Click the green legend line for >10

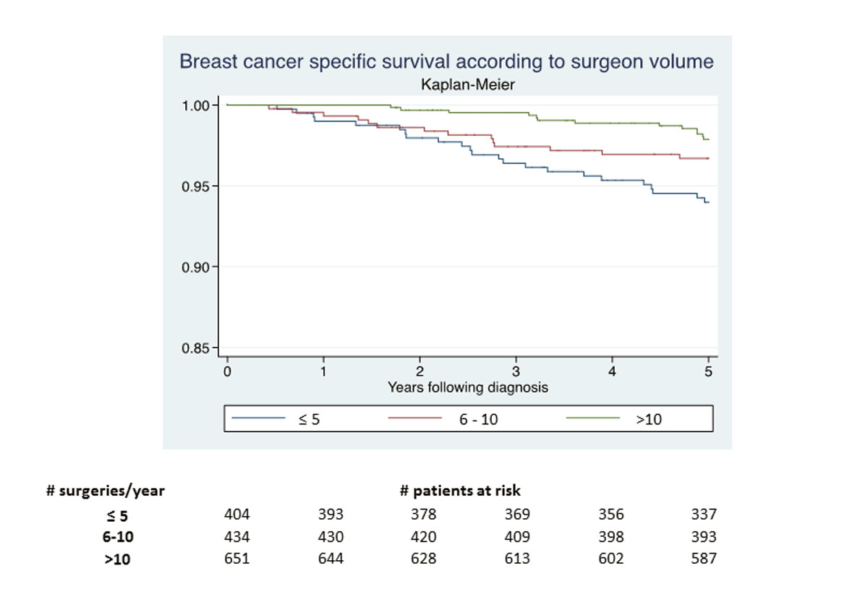(x=593, y=418)
